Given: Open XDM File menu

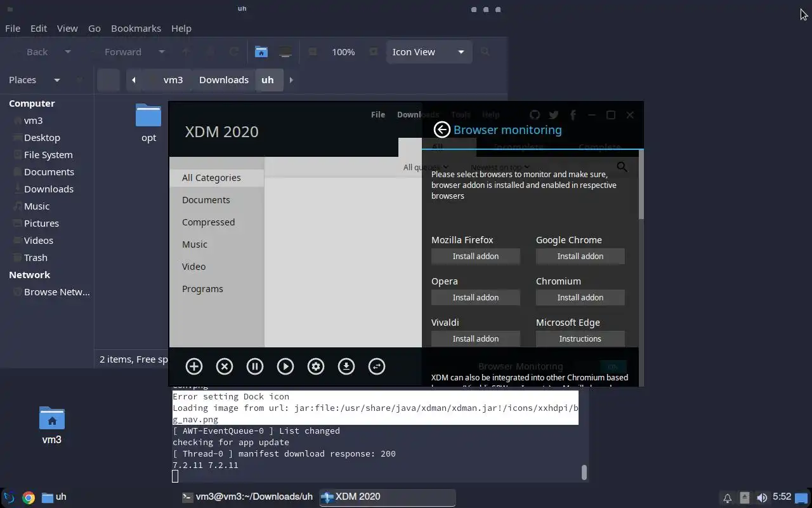Looking at the screenshot, I should (378, 115).
